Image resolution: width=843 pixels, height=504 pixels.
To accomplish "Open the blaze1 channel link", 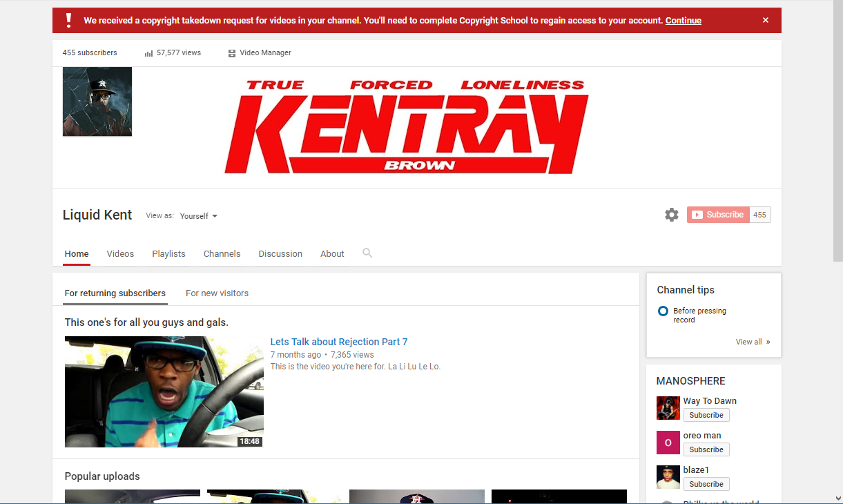I will pyautogui.click(x=697, y=470).
